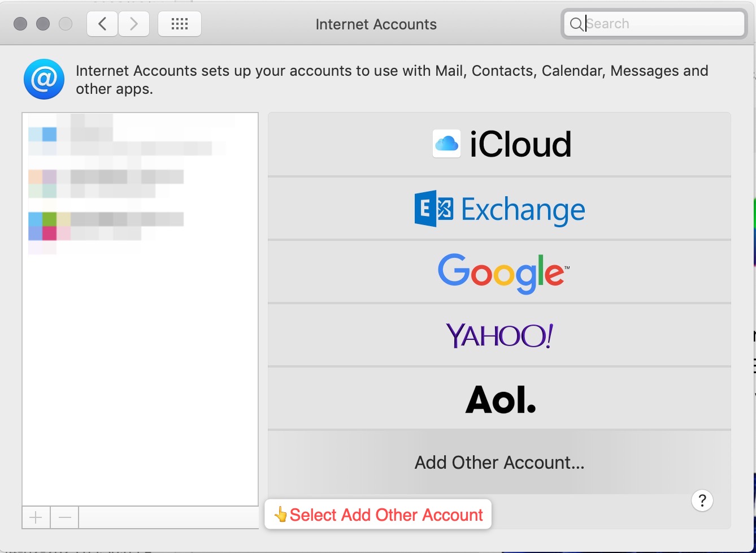Screen dimensions: 756x553
Task: Show all preferences via grid icon
Action: (x=180, y=24)
